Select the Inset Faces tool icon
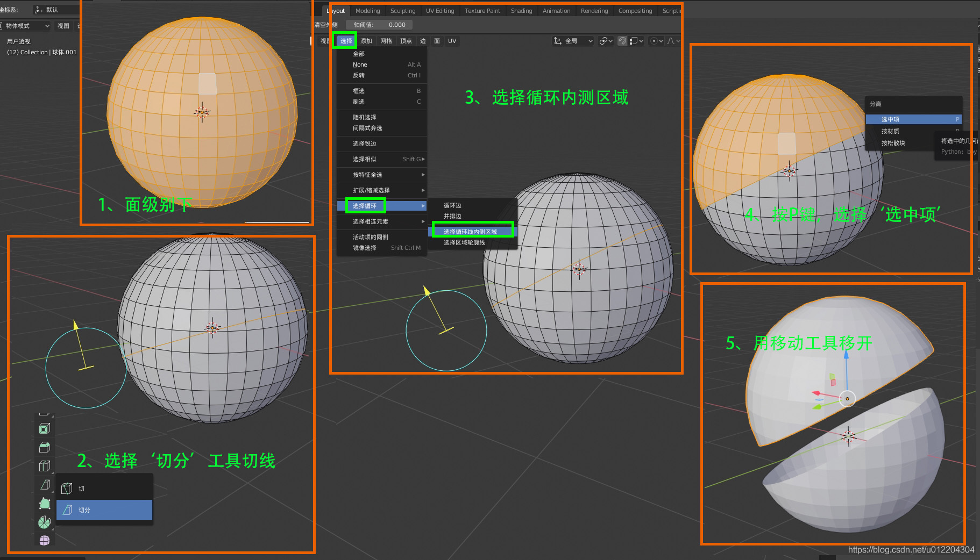The width and height of the screenshot is (980, 560). tap(45, 428)
